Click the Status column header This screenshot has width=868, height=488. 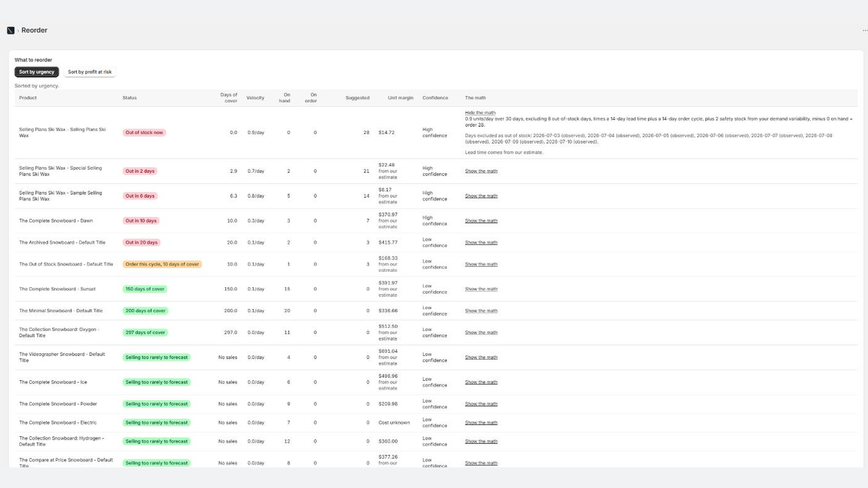click(x=130, y=98)
